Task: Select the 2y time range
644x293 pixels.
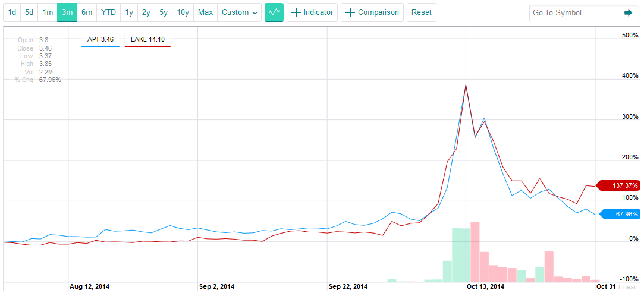Action: tap(146, 12)
